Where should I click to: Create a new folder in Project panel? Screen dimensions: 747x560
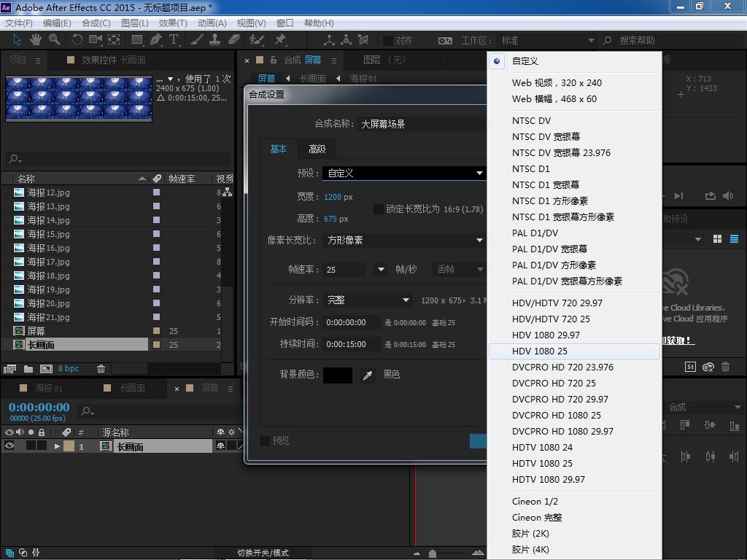(28, 368)
